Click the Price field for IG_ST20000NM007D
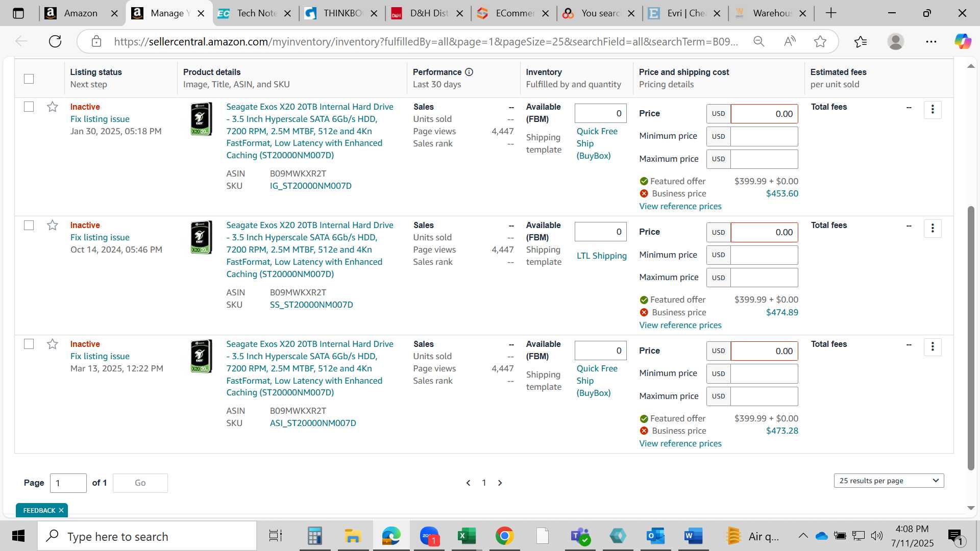Image resolution: width=980 pixels, height=551 pixels. [x=764, y=114]
